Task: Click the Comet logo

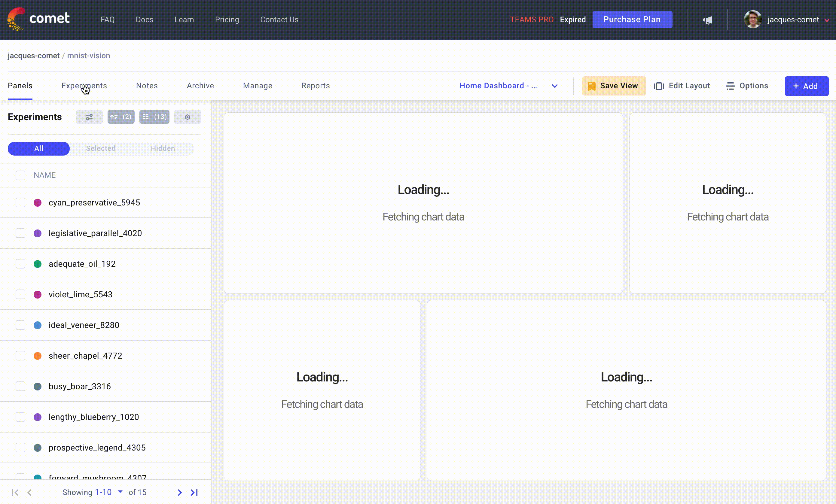Action: click(x=38, y=19)
